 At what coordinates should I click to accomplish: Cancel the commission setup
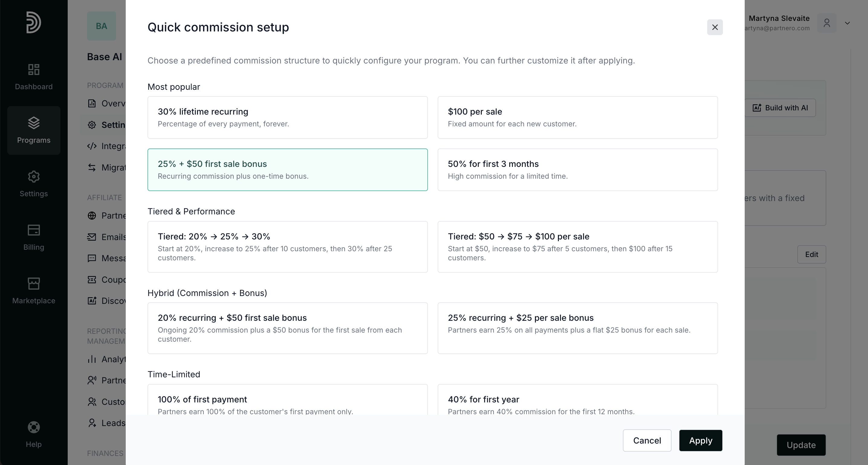click(647, 441)
